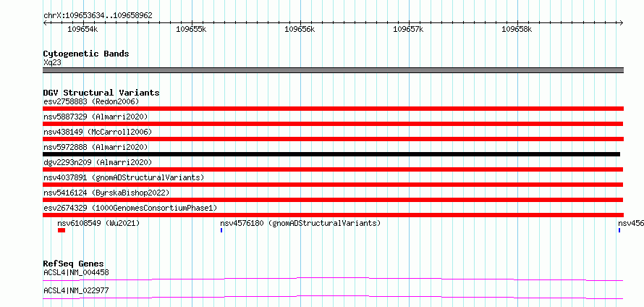Click the red bar under dgv2293n209
The image size is (644, 307).
point(333,169)
